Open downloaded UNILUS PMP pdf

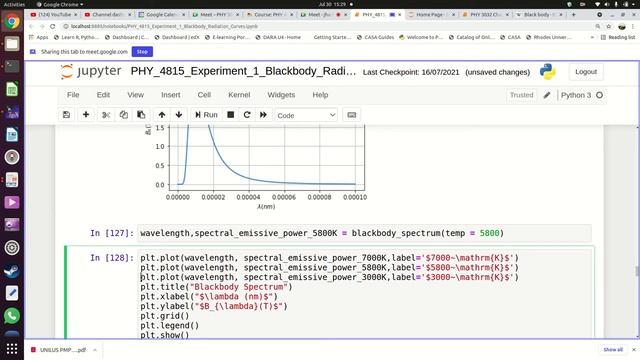[x=60, y=350]
